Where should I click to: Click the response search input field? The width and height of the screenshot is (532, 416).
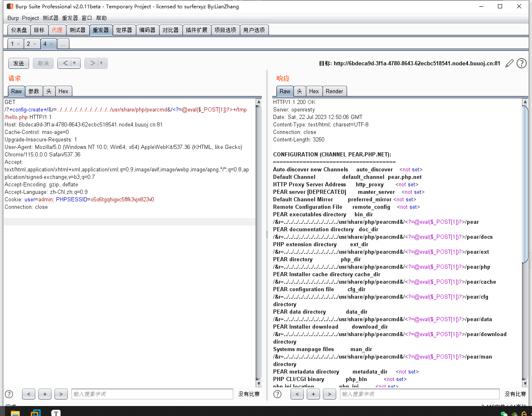tap(419, 394)
